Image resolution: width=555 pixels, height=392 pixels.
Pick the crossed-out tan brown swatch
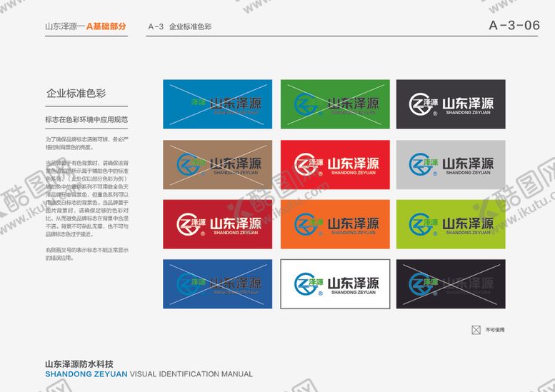pyautogui.click(x=217, y=164)
